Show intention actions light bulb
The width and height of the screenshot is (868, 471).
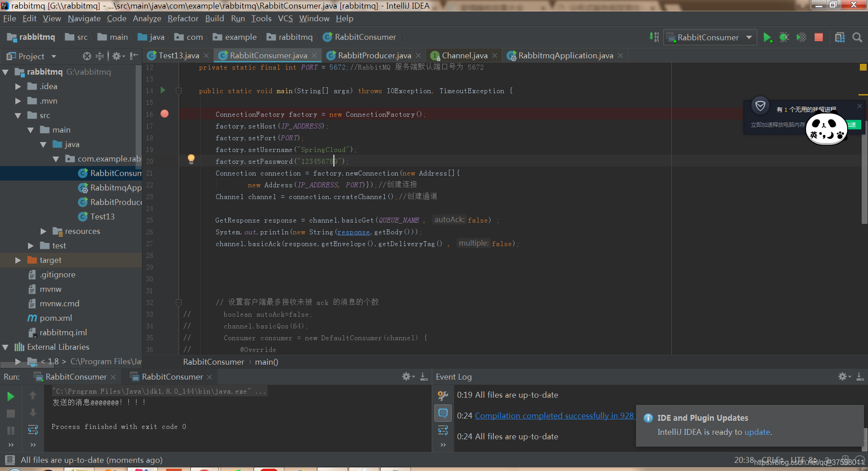(x=191, y=159)
